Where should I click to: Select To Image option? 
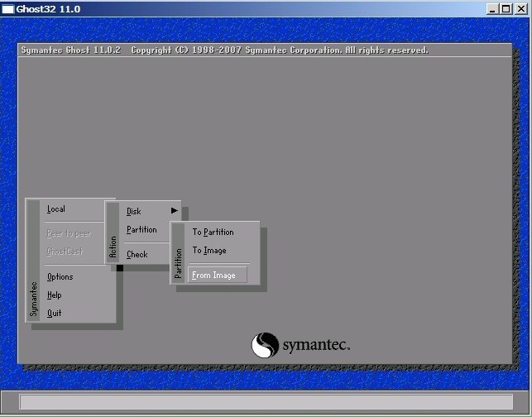[x=209, y=251]
